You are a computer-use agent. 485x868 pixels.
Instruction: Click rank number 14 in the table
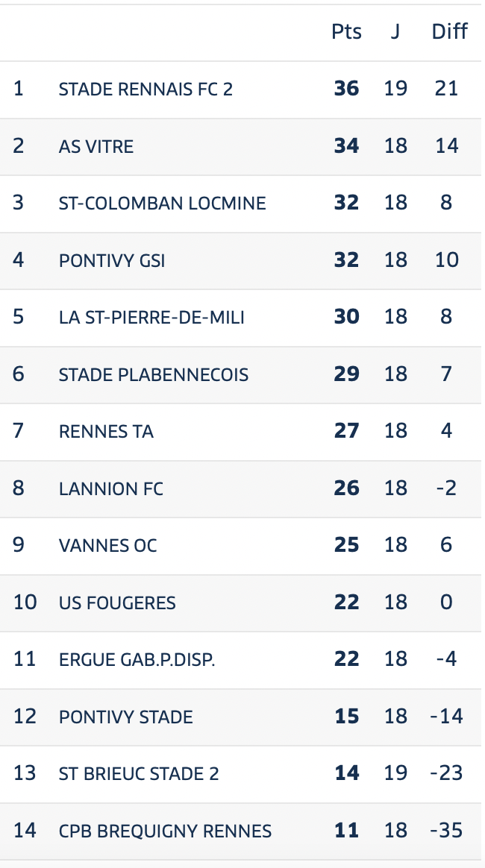click(x=25, y=831)
